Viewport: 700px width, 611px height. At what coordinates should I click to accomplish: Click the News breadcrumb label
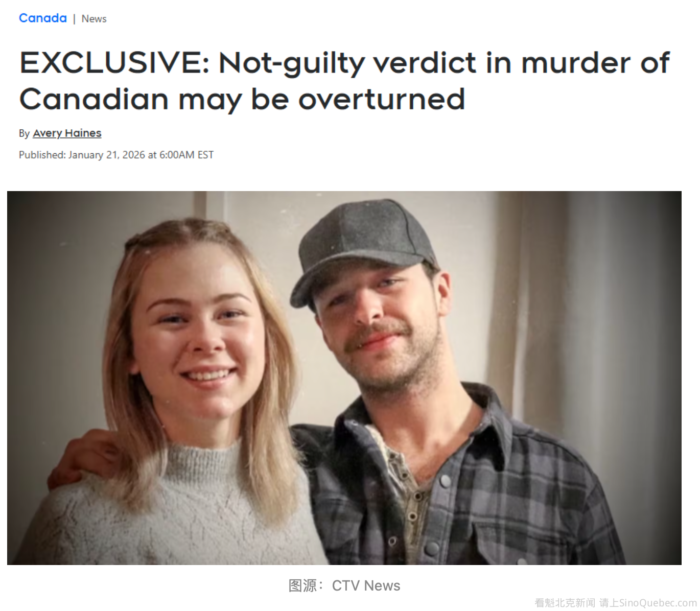pos(94,19)
